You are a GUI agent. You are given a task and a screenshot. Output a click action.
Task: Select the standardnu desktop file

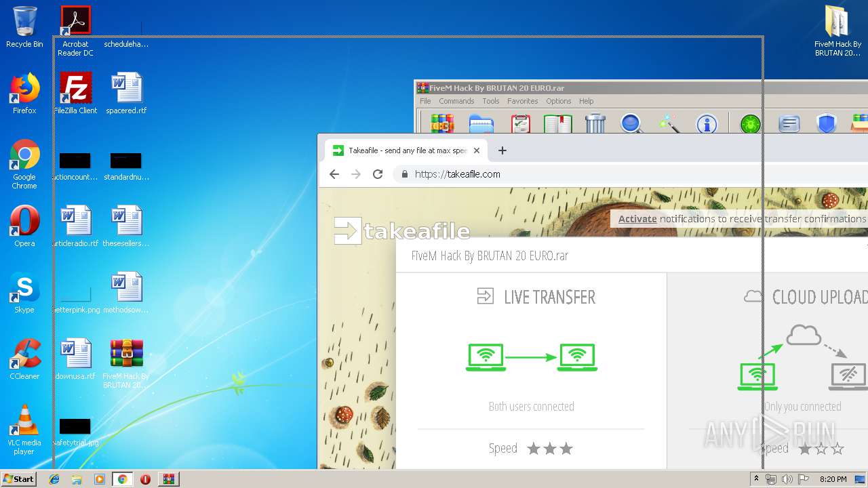click(126, 167)
